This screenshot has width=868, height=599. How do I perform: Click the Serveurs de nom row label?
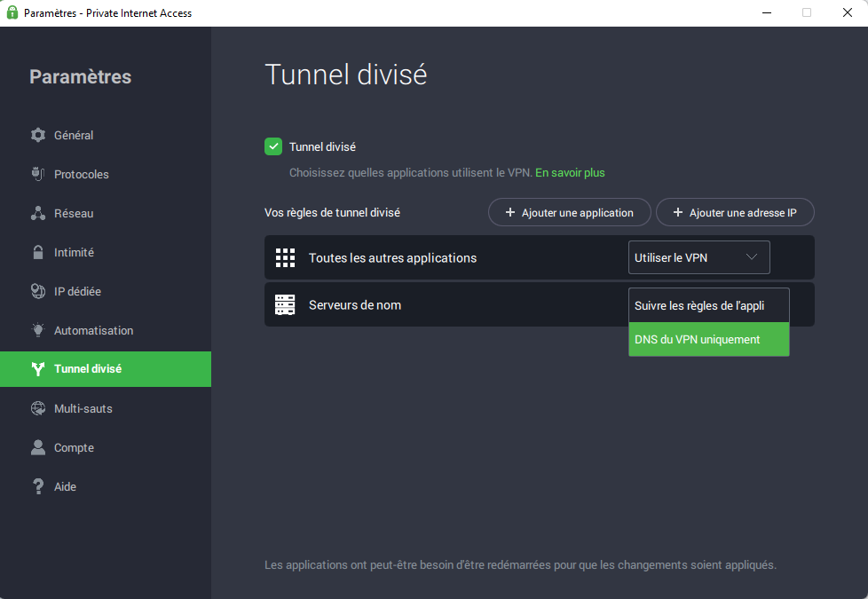(355, 305)
